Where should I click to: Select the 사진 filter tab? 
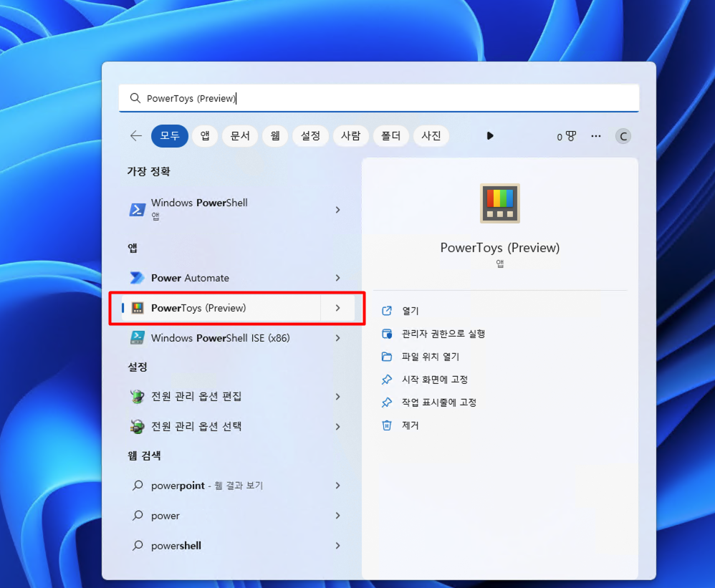(431, 136)
